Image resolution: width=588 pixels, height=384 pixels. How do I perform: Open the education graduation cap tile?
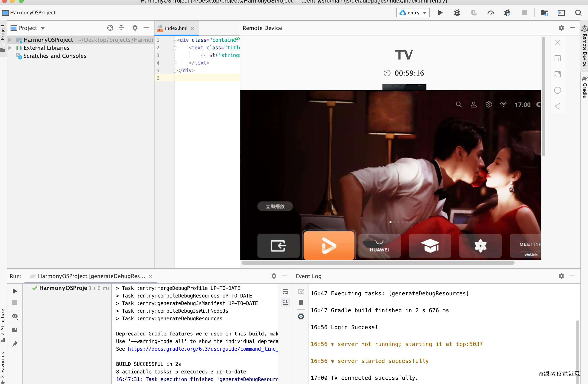click(x=430, y=246)
